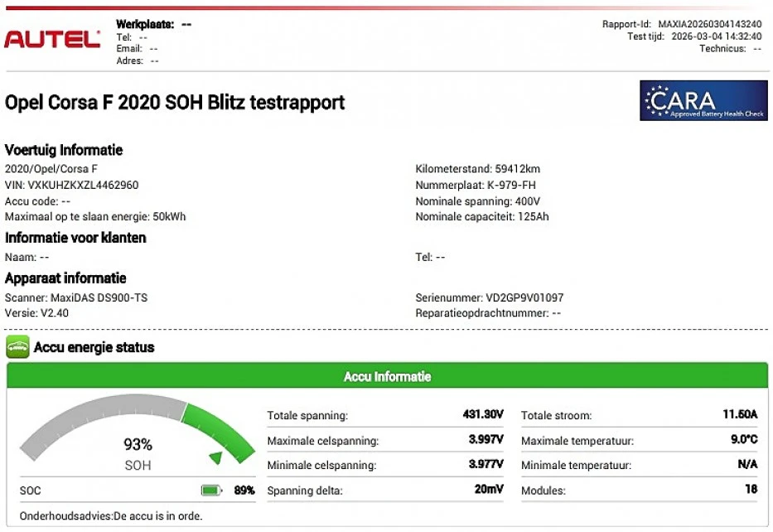Click the green SOC battery icon
The height and width of the screenshot is (532, 773).
[212, 491]
